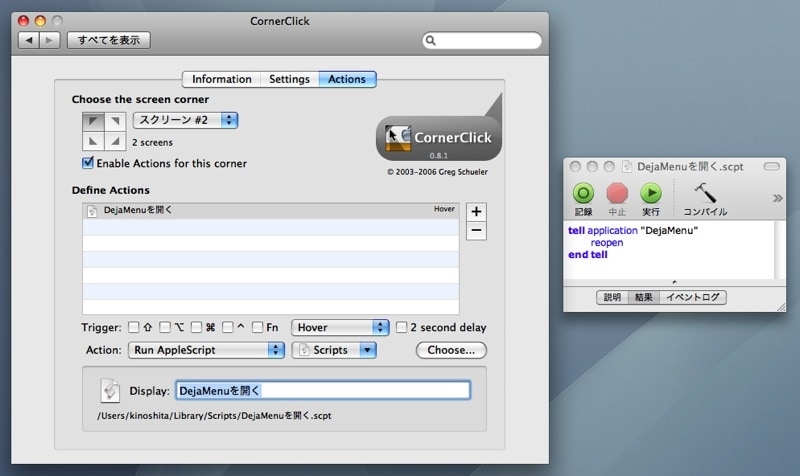Open the Hover trigger type dropdown
800x476 pixels.
click(x=340, y=328)
